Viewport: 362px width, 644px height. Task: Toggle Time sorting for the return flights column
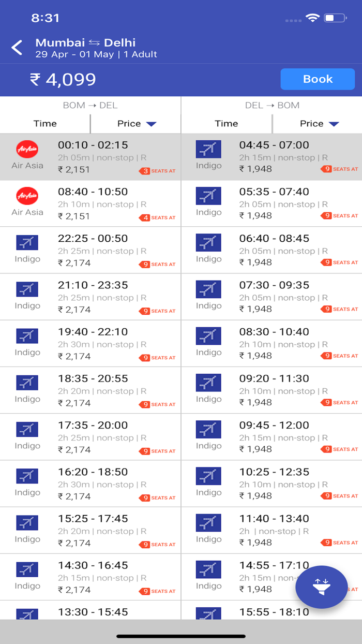[227, 124]
